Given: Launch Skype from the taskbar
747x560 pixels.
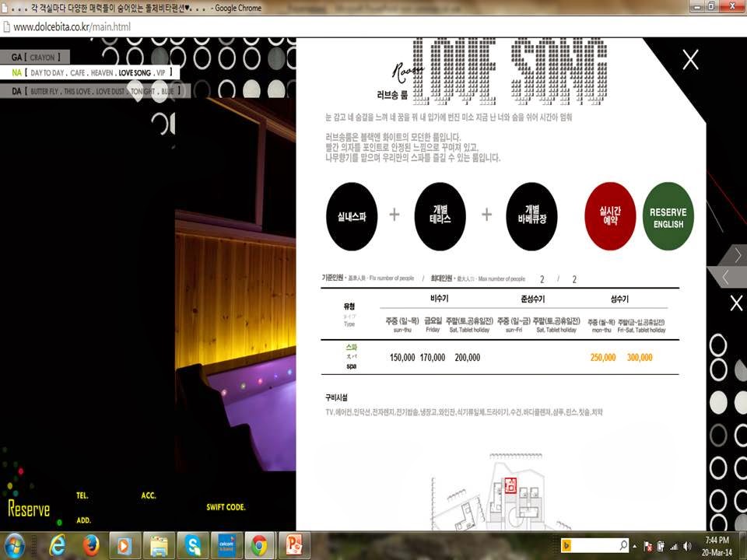Looking at the screenshot, I should click(x=192, y=544).
